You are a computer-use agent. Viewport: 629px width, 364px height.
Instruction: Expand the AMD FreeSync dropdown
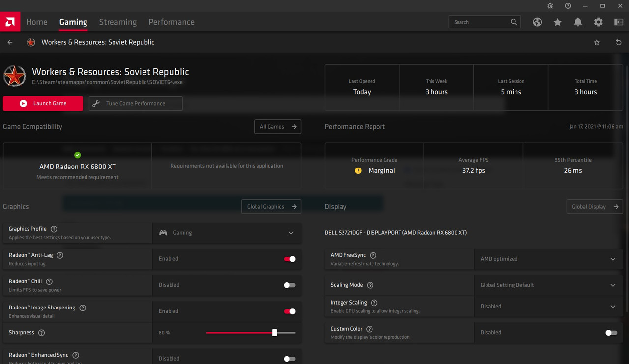click(x=548, y=258)
